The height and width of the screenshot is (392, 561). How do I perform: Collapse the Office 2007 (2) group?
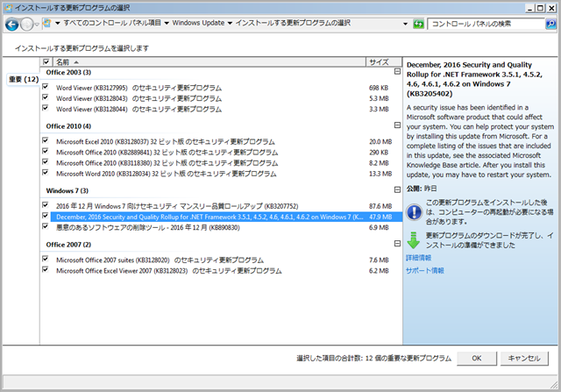coord(397,244)
